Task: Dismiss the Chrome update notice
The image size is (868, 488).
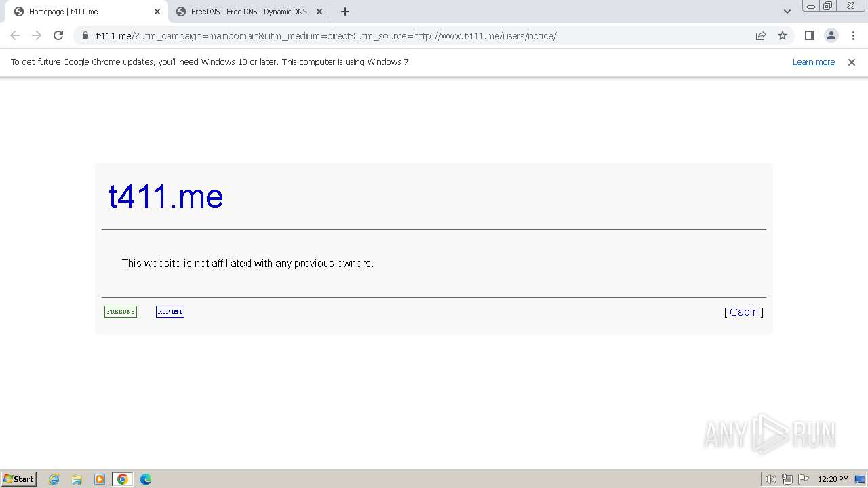Action: click(852, 62)
